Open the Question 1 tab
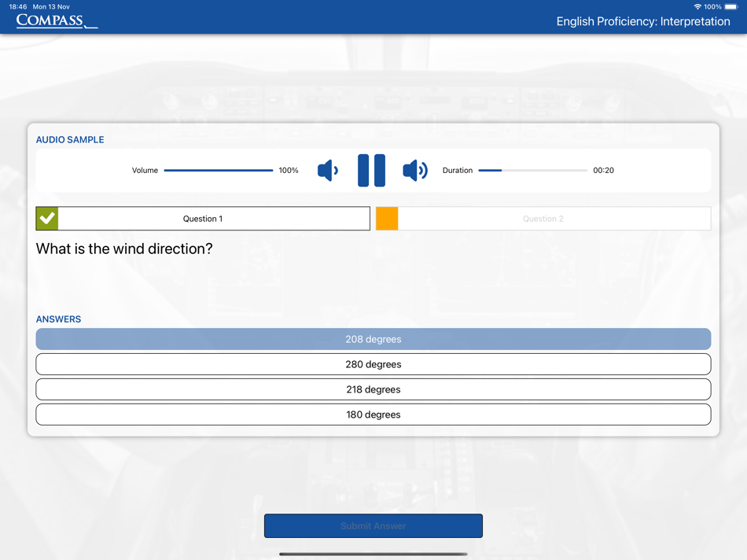Screen dimensions: 747x560 click(x=203, y=219)
